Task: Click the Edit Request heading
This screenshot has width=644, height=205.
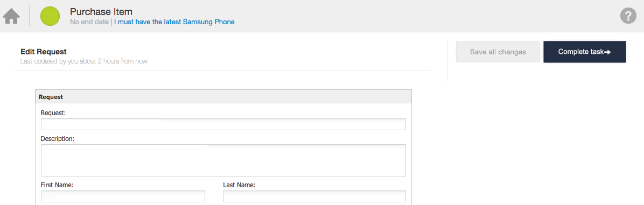Action: click(44, 52)
